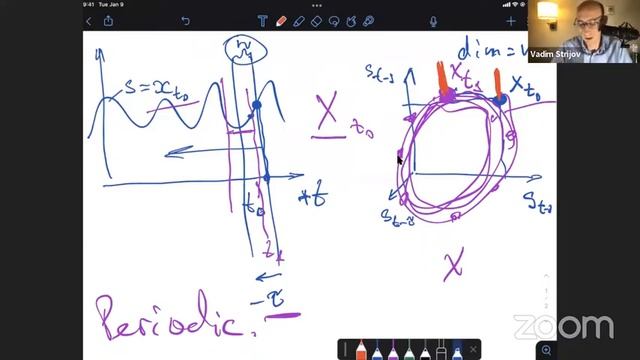Choose the outlined marker in palette
Image resolution: width=640 pixels, height=360 pixels.
tap(441, 351)
